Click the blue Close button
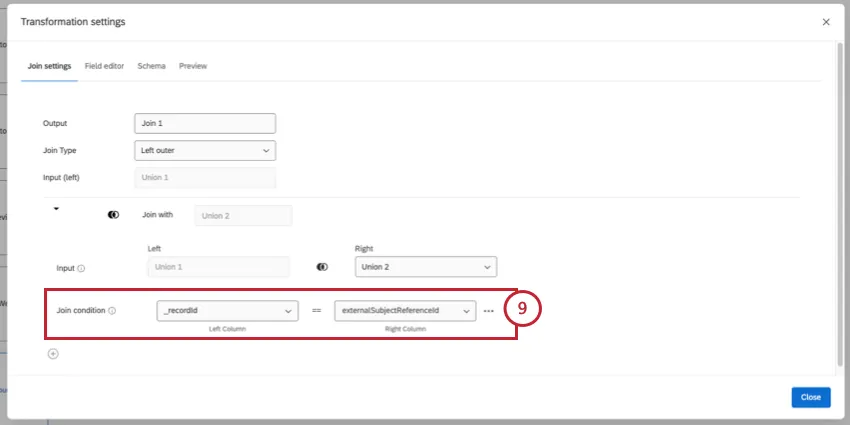This screenshot has height=425, width=850. [x=810, y=397]
